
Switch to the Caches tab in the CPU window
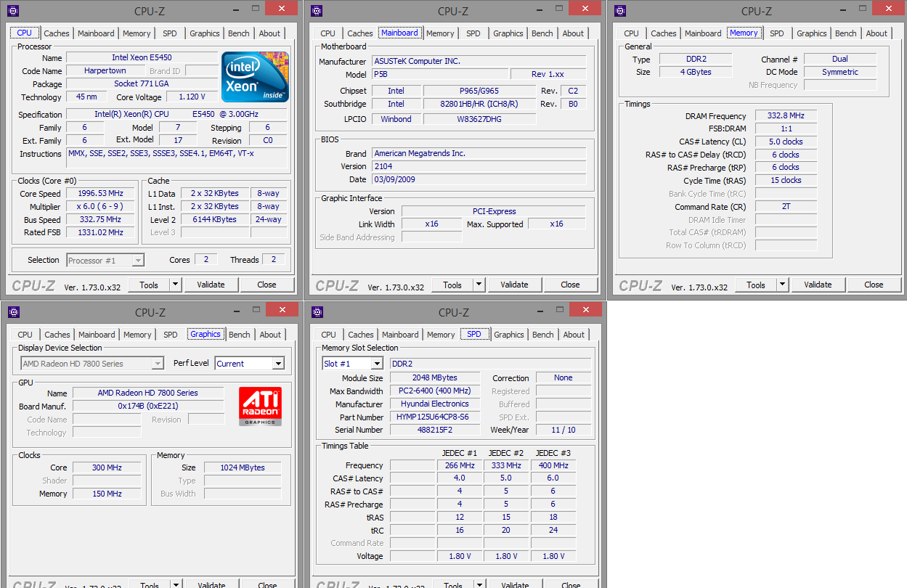click(57, 33)
